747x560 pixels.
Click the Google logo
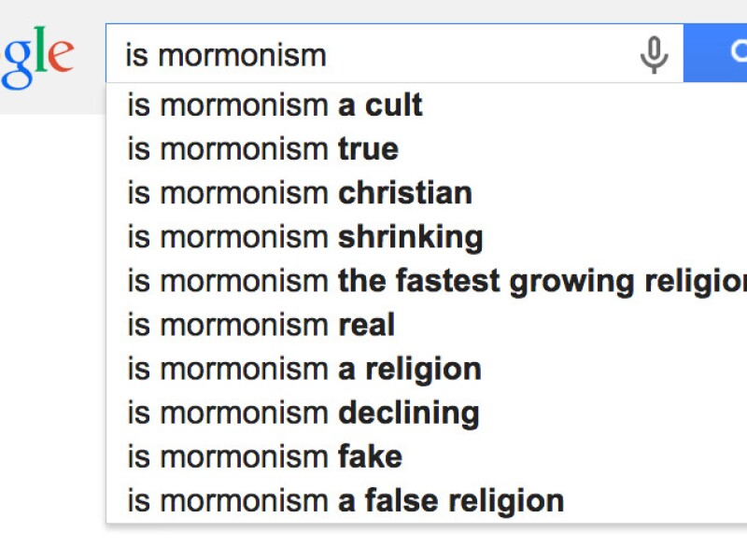click(37, 56)
